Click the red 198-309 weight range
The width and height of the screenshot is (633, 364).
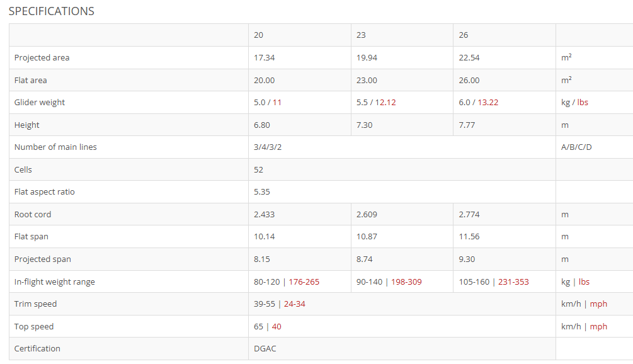(x=406, y=282)
